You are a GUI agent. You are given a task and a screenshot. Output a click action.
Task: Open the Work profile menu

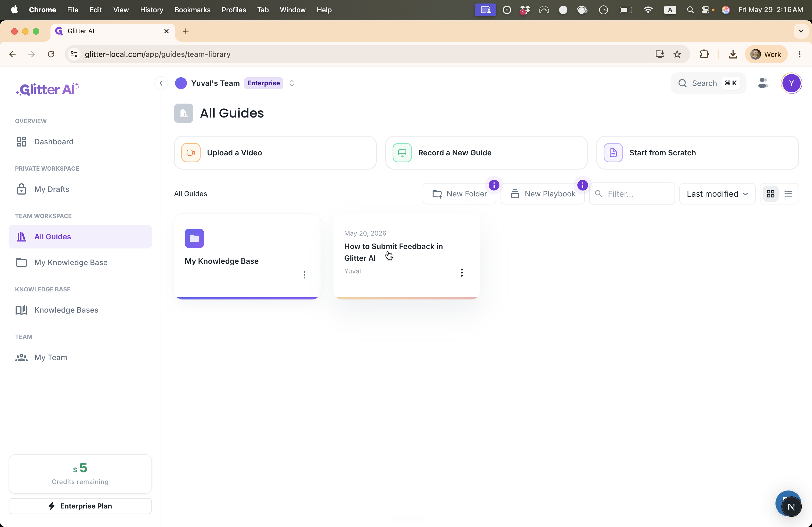tap(766, 54)
